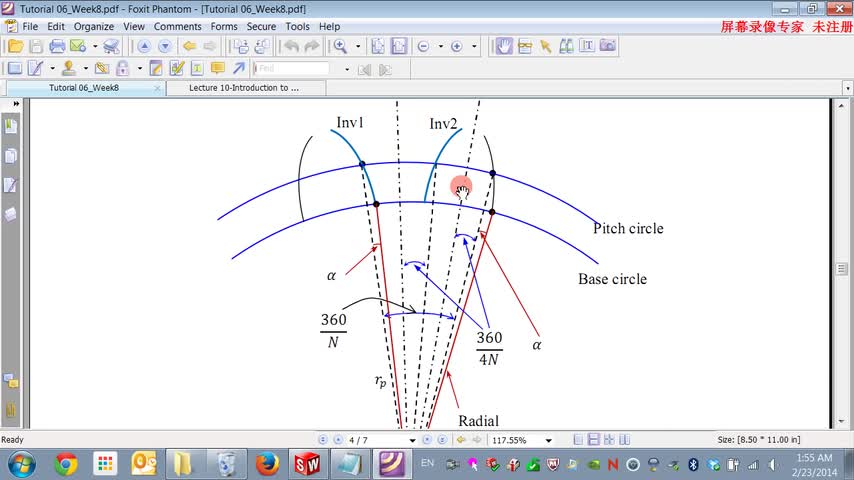Click the Stamp tool icon
The image size is (854, 480).
pos(69,69)
